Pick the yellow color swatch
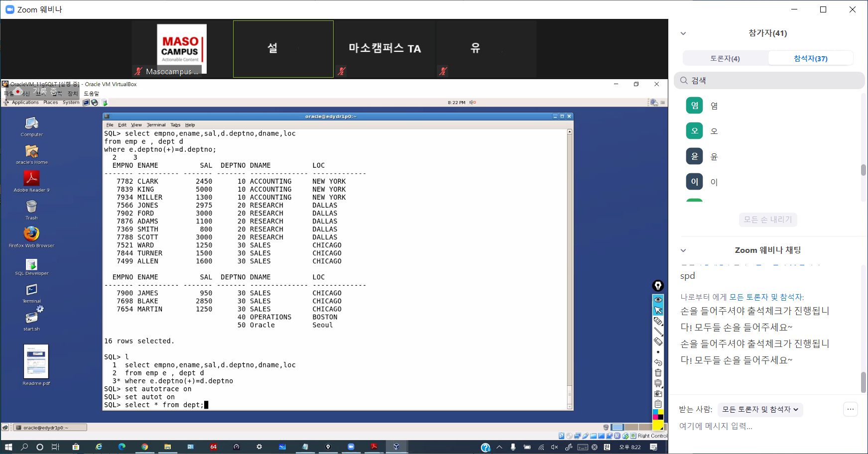 click(658, 425)
